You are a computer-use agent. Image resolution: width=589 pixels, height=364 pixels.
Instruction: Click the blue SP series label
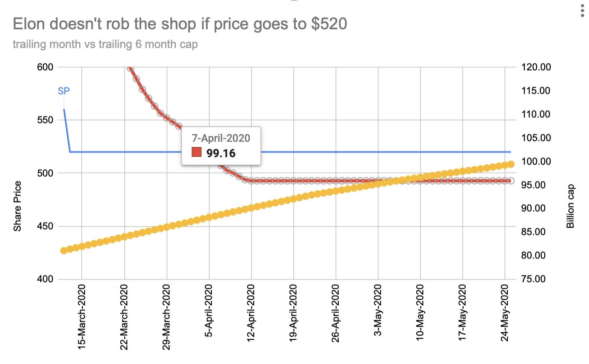tap(64, 91)
